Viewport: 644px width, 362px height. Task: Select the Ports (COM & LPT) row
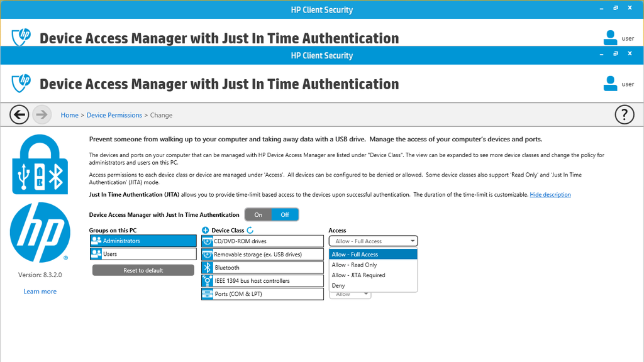coord(262,294)
